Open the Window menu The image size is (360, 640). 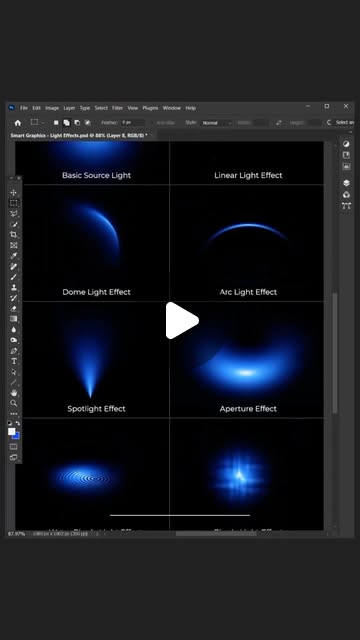[x=172, y=108]
